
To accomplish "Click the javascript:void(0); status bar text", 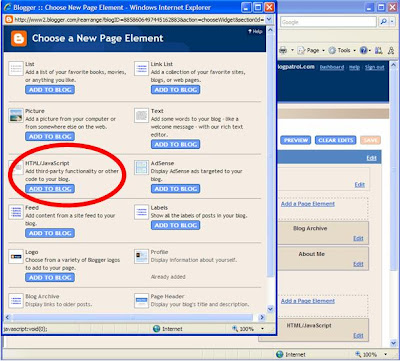I will click(x=25, y=329).
